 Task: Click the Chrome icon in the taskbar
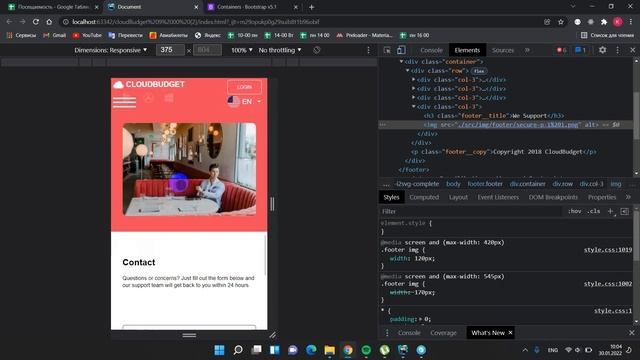[348, 350]
